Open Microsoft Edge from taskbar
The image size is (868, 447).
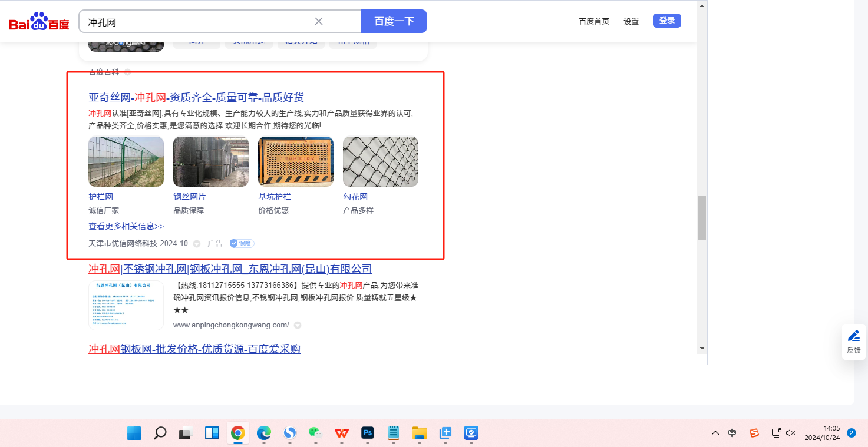263,433
